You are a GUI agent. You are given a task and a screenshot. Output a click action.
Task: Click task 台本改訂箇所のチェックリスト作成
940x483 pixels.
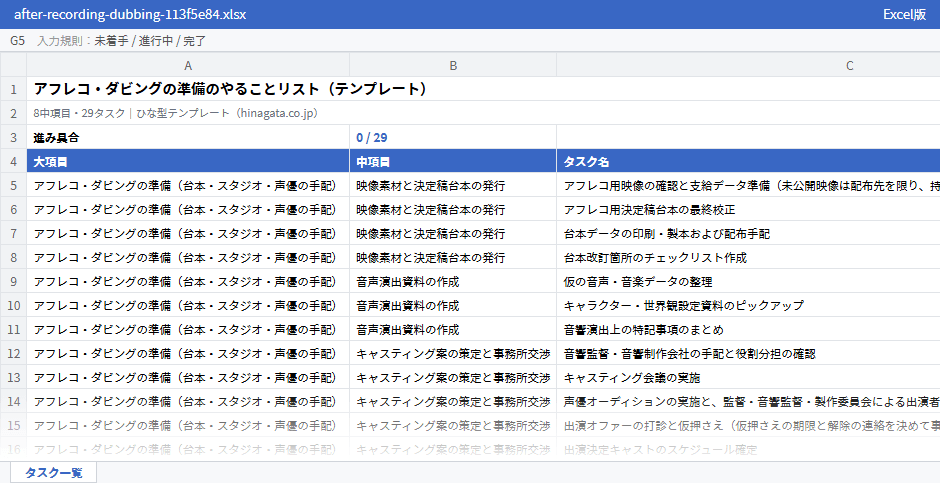655,258
